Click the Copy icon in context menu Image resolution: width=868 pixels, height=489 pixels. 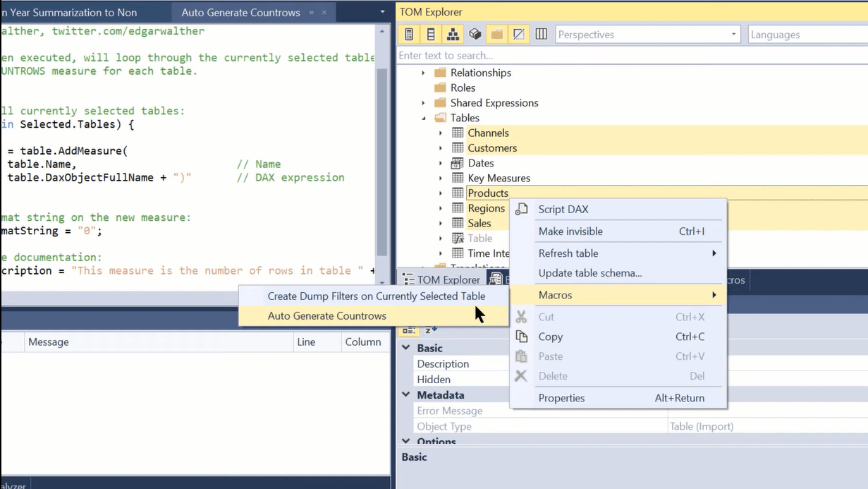pos(522,337)
